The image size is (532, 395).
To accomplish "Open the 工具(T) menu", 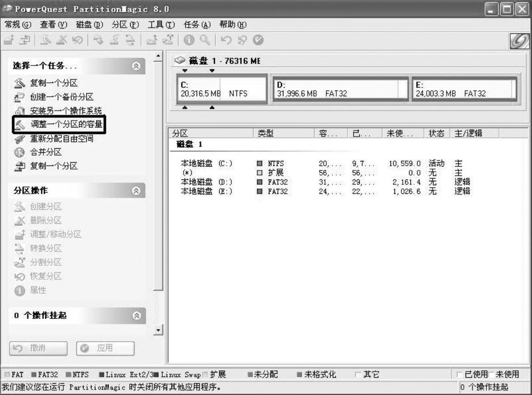I will pyautogui.click(x=161, y=24).
